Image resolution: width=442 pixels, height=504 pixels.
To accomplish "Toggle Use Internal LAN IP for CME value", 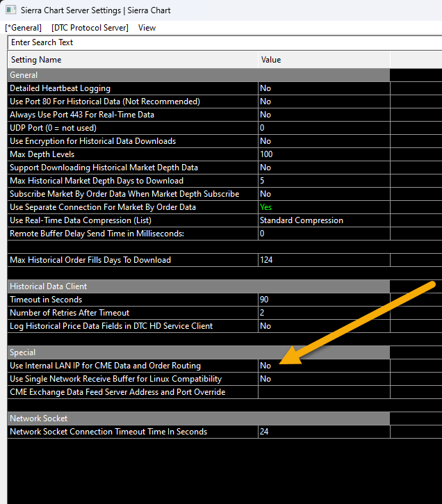I will [324, 366].
